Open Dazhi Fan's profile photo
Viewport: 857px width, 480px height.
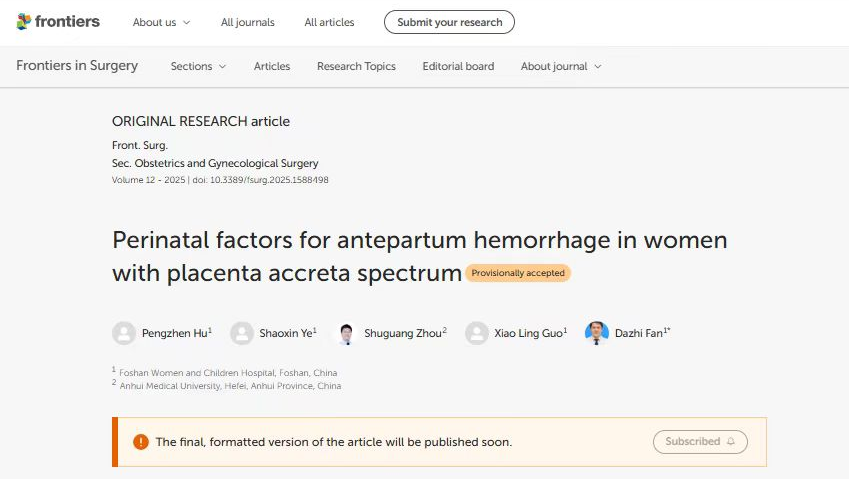[597, 333]
